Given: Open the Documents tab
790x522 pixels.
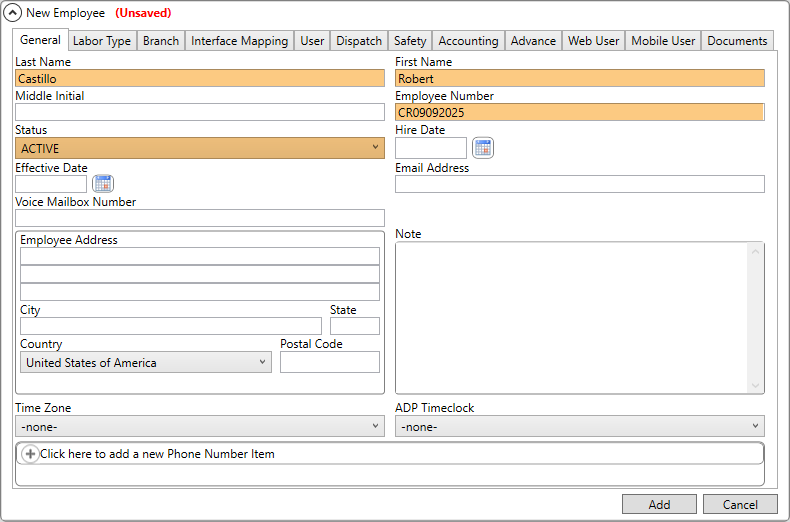Looking at the screenshot, I should point(738,41).
